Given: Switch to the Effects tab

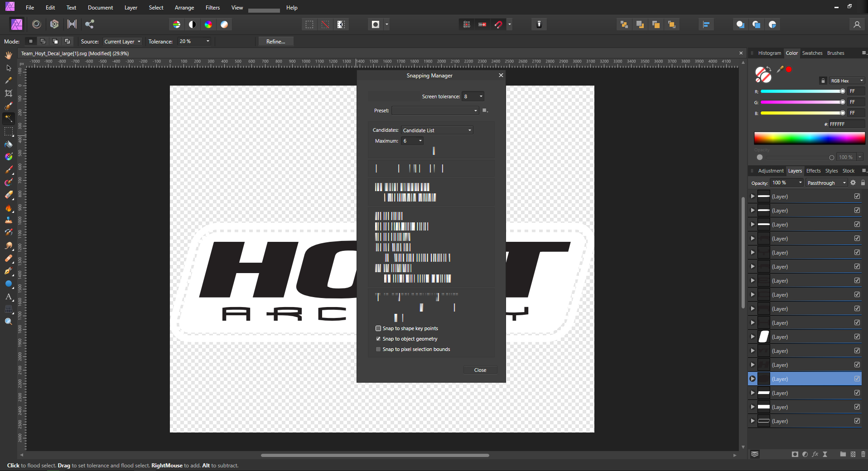Looking at the screenshot, I should point(814,171).
